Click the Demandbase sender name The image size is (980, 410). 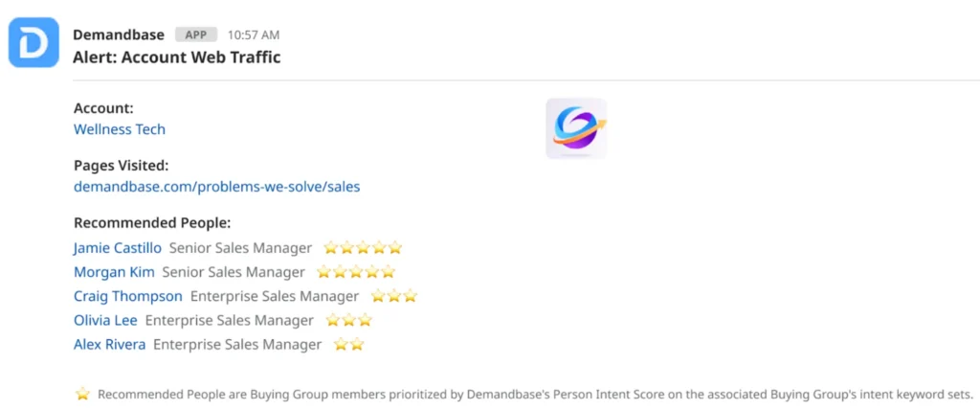tap(119, 34)
